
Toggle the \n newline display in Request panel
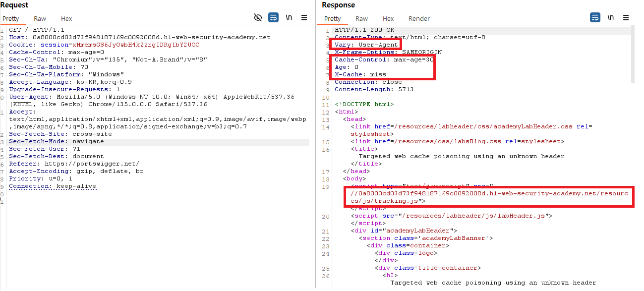[289, 18]
